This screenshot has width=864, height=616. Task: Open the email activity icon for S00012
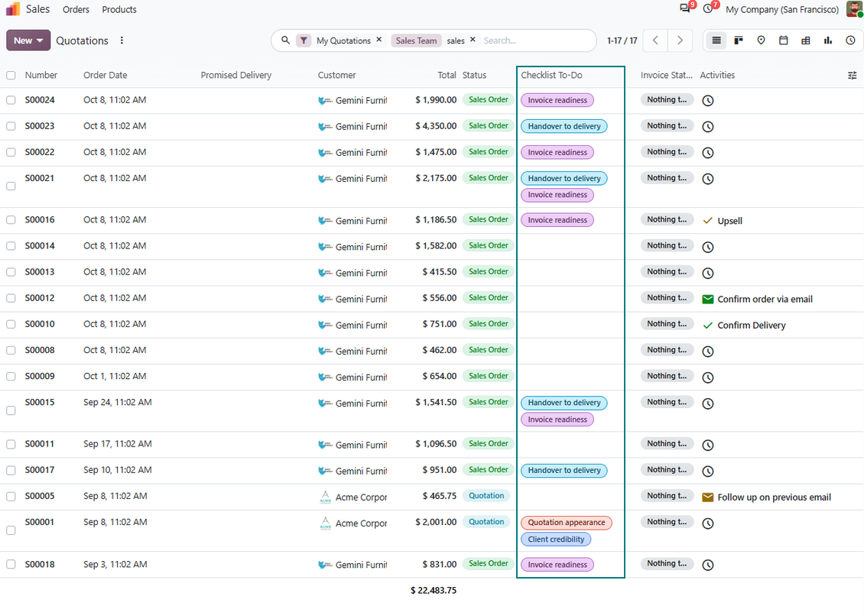pyautogui.click(x=708, y=299)
